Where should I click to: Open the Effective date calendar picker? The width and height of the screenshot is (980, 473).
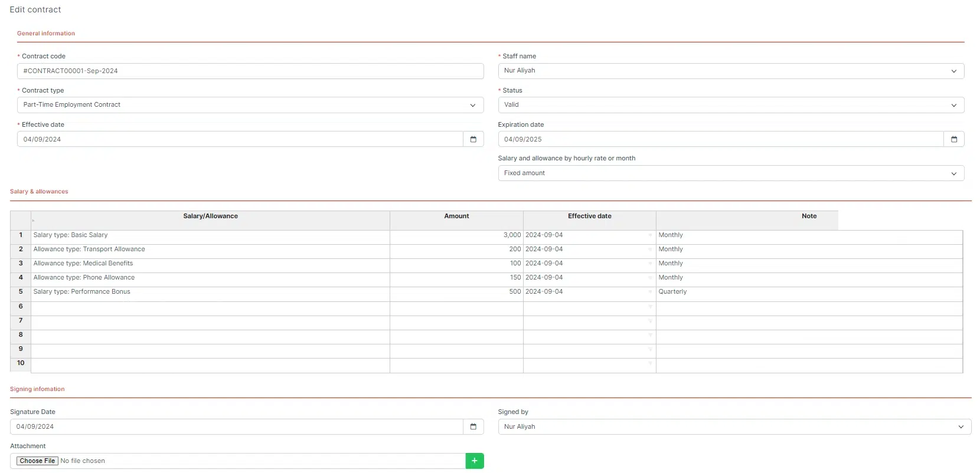click(473, 139)
